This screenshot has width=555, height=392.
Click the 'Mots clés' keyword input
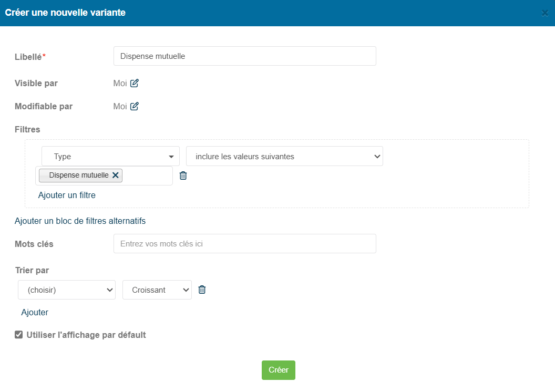[244, 244]
